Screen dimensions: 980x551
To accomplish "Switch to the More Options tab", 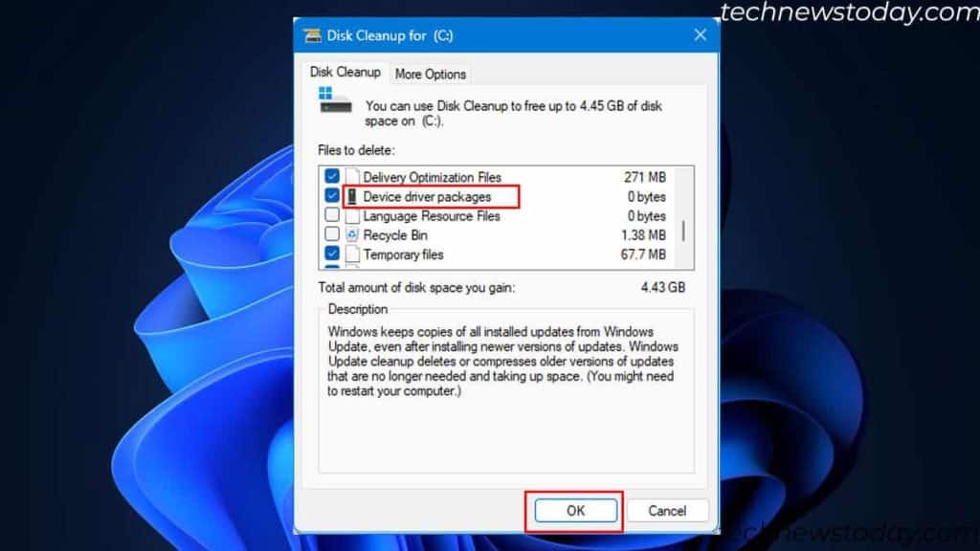I will pos(431,74).
